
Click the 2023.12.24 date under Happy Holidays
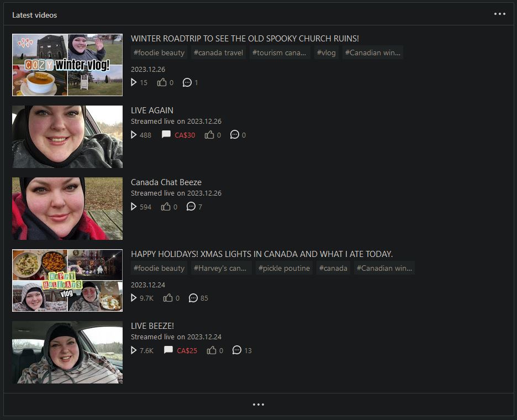(x=147, y=285)
